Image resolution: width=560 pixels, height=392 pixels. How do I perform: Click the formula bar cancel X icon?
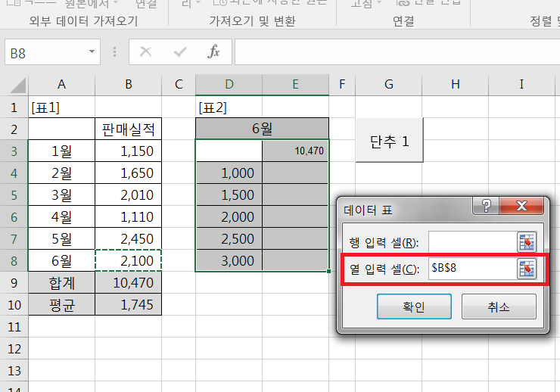pyautogui.click(x=146, y=52)
